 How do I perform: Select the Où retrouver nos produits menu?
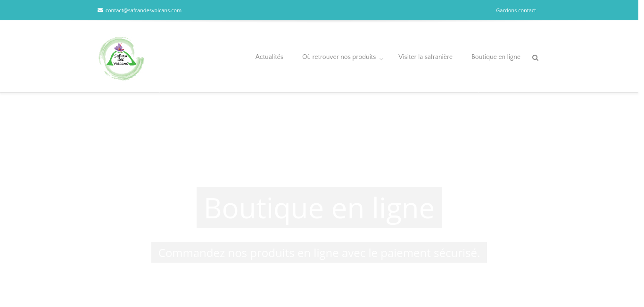339,57
